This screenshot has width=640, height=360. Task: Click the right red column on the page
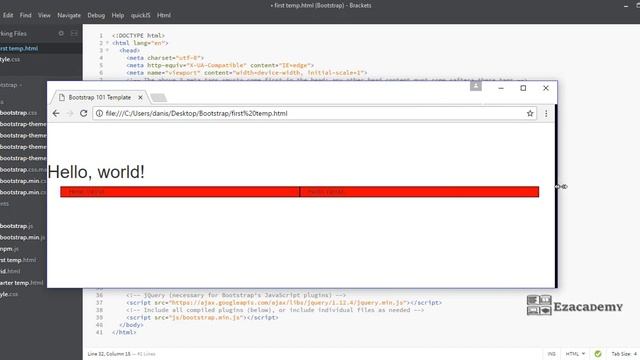(x=420, y=192)
